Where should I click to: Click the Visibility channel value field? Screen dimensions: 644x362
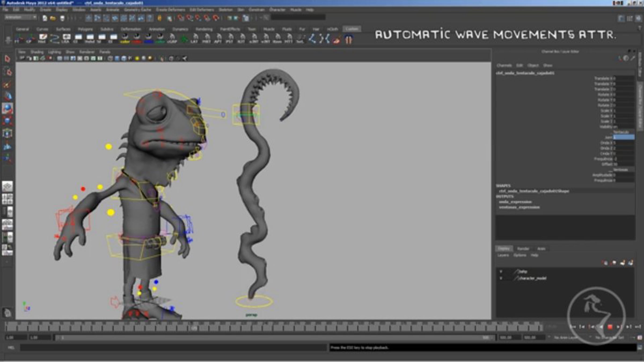tap(624, 127)
